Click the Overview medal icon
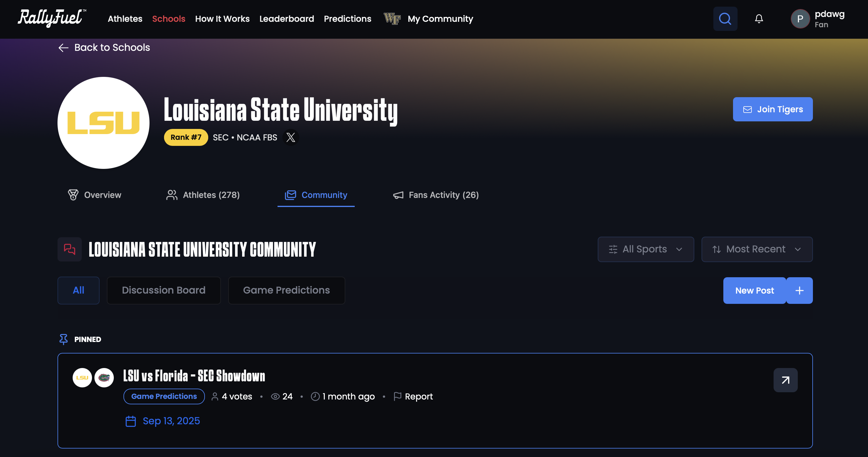868x457 pixels. point(73,195)
